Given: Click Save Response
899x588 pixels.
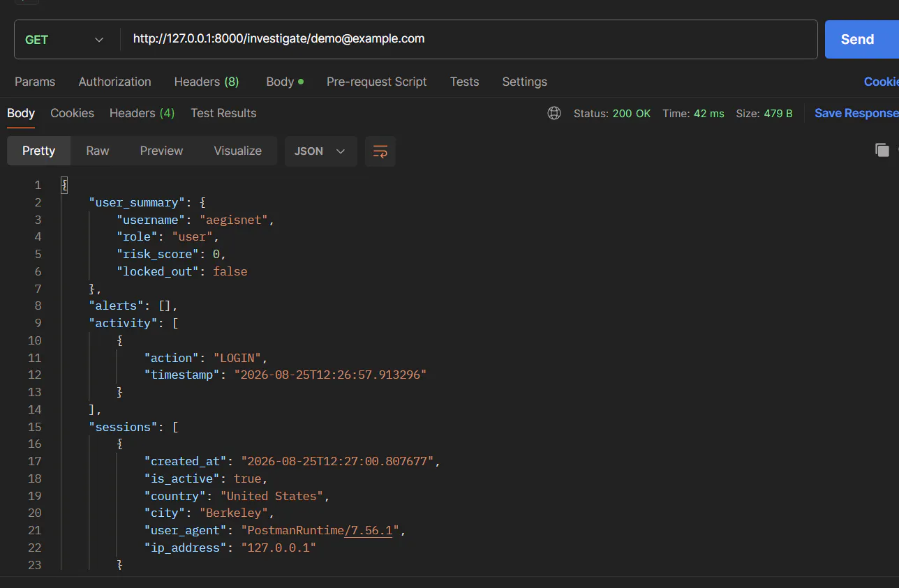Looking at the screenshot, I should (856, 113).
